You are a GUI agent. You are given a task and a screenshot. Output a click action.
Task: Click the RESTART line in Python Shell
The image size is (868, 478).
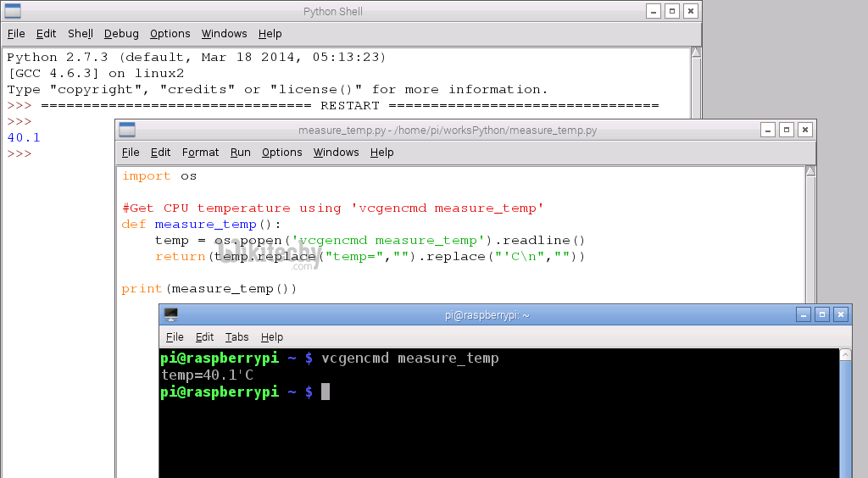pos(350,106)
